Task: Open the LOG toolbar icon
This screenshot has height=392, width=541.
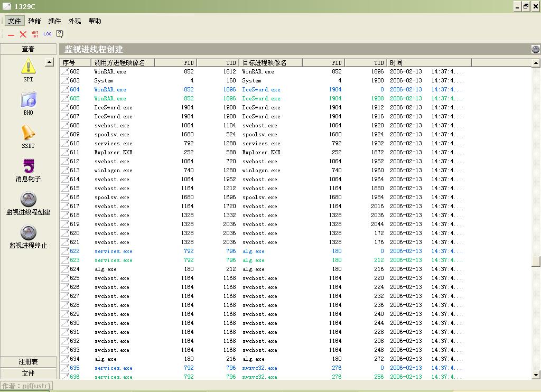Action: pos(48,34)
